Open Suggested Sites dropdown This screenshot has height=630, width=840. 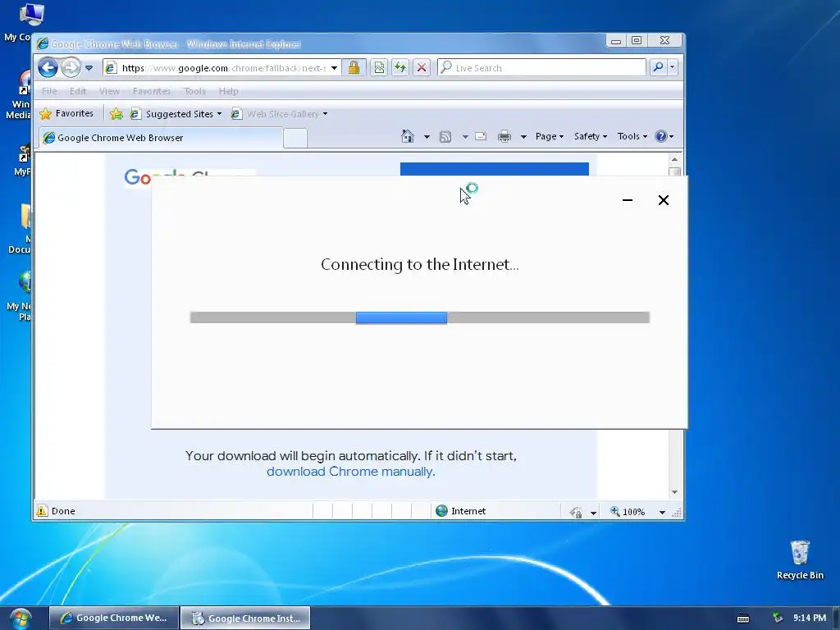(176, 113)
